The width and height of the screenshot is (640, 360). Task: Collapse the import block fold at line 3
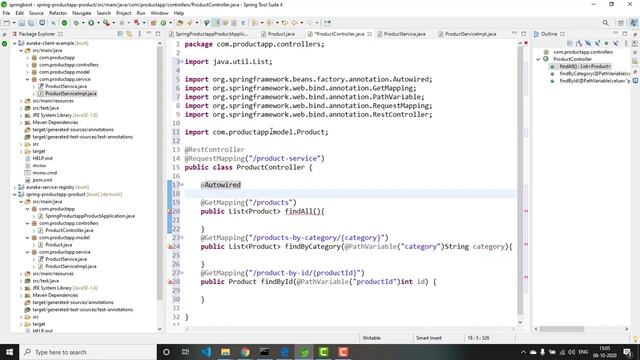[x=182, y=62]
